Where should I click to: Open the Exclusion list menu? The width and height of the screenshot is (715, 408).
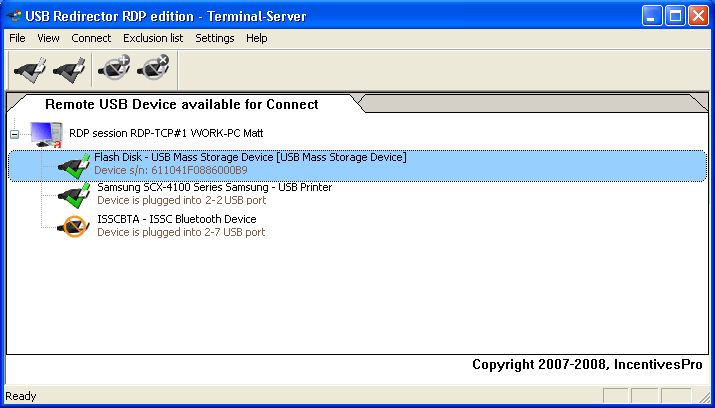[x=153, y=38]
